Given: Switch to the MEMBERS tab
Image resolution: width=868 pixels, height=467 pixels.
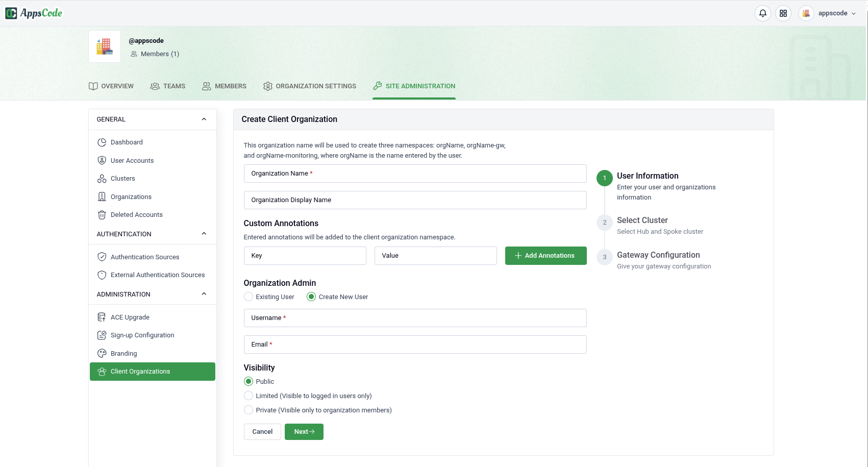Looking at the screenshot, I should 224,86.
